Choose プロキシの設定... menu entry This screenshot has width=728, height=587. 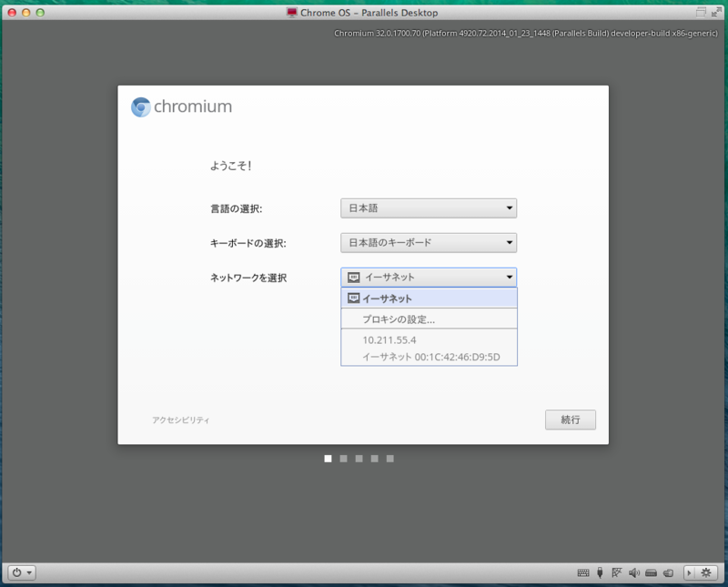point(429,319)
